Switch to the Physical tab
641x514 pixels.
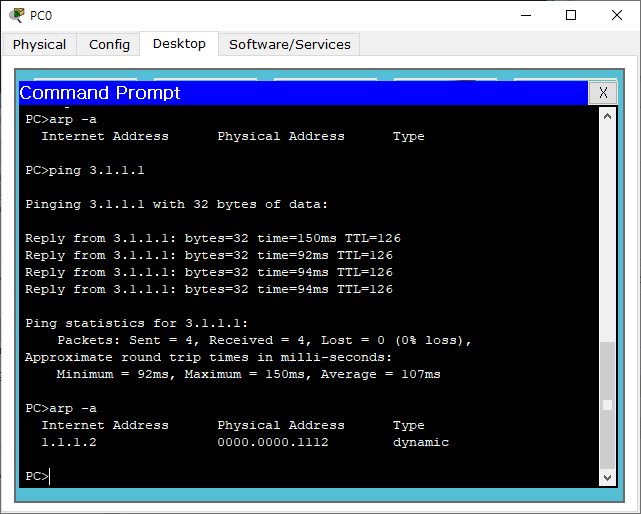[x=39, y=44]
